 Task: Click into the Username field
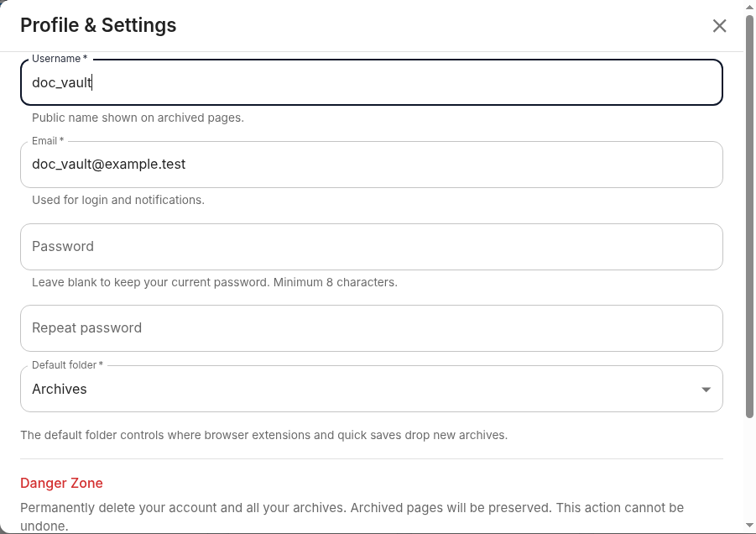pos(371,82)
